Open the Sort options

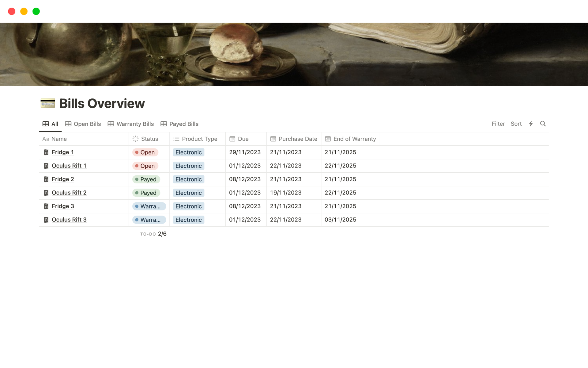(516, 124)
